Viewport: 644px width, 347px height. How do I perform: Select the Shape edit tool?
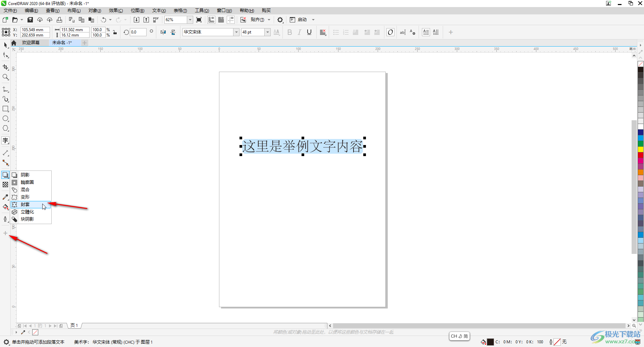[5, 55]
